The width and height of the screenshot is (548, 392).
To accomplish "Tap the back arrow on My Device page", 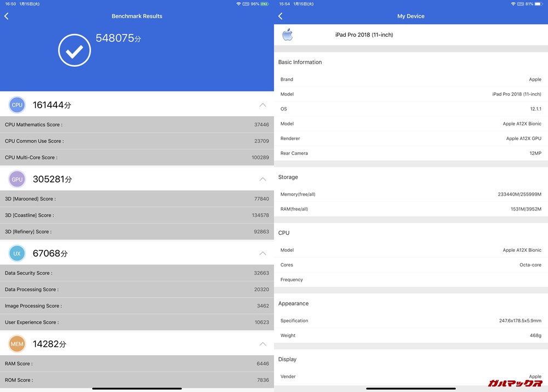I will tap(280, 16).
